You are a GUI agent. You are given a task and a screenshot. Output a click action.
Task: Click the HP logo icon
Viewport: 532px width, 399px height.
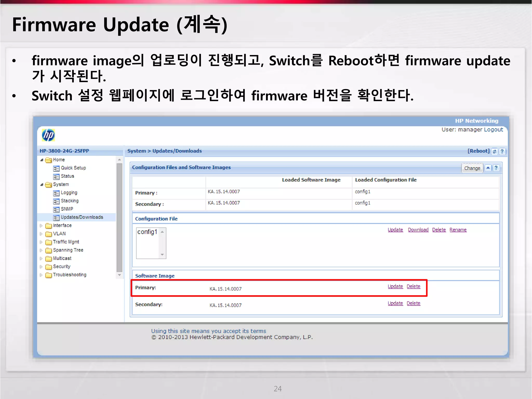[48, 135]
